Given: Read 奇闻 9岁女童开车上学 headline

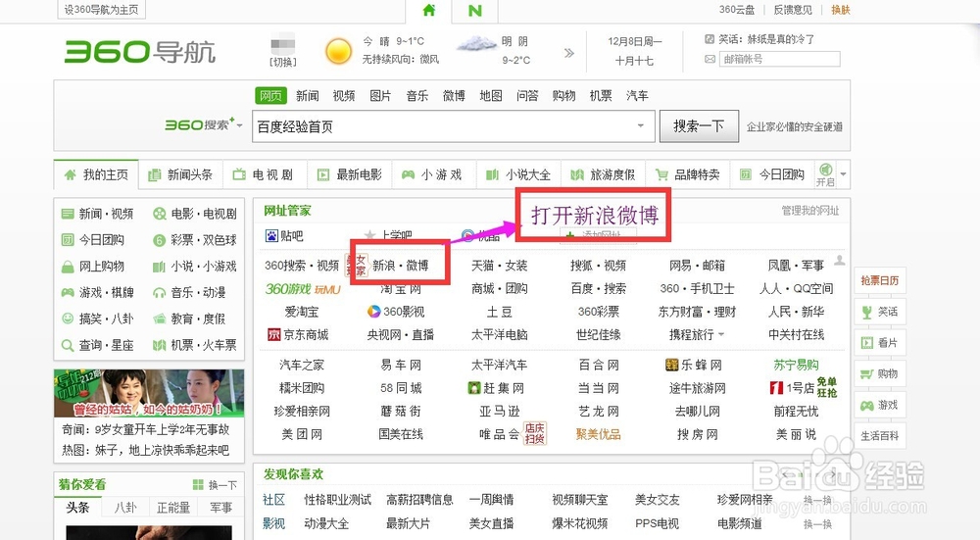Looking at the screenshot, I should (145, 429).
